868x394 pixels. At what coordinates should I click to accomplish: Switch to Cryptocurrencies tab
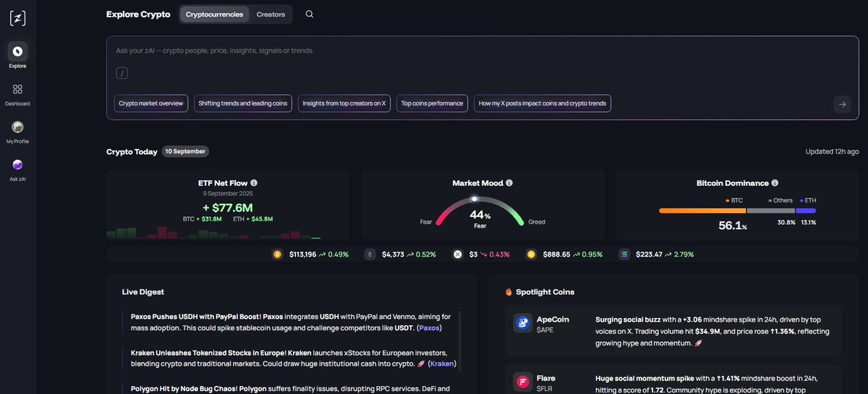214,14
